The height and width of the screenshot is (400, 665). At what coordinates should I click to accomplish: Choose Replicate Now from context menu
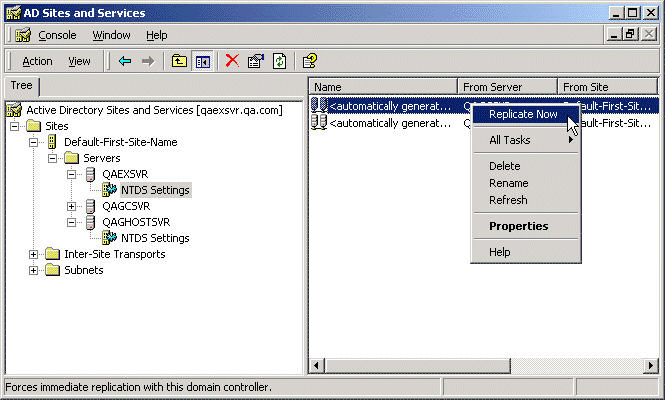point(523,114)
